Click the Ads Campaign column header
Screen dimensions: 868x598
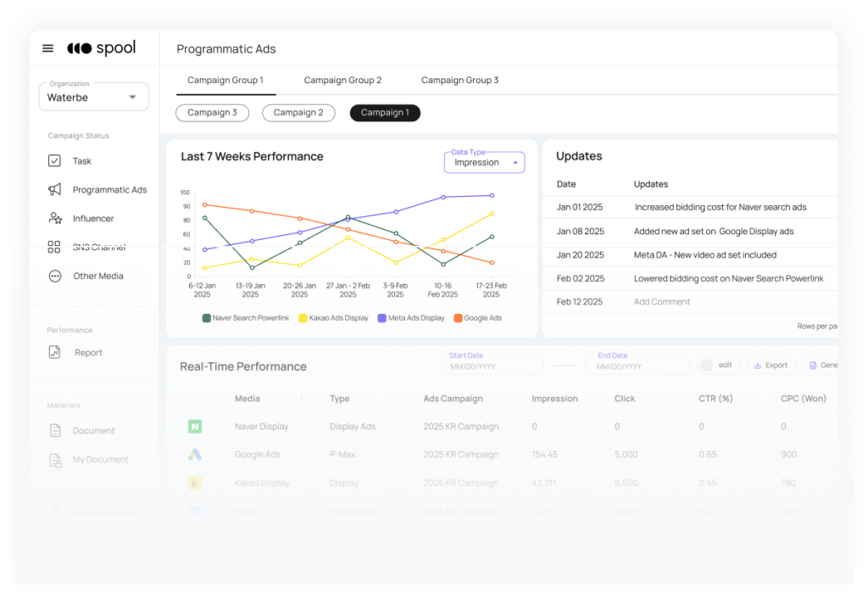pyautogui.click(x=453, y=399)
